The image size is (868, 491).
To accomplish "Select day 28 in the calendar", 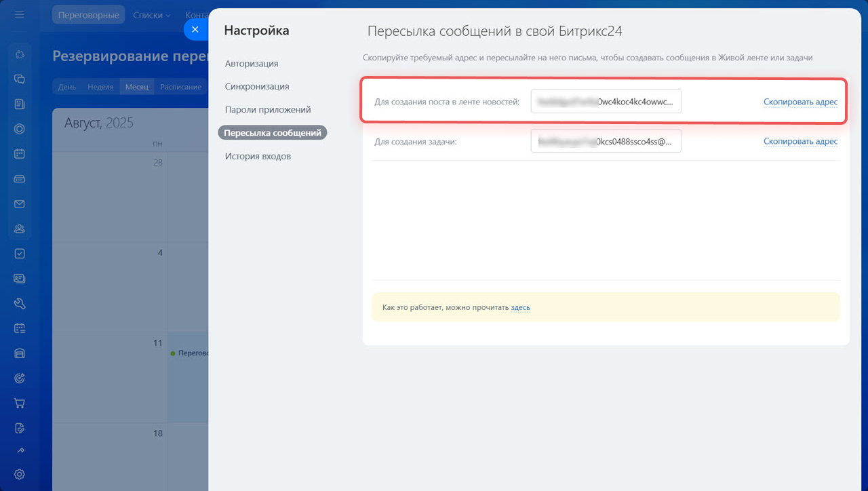I will pyautogui.click(x=157, y=163).
